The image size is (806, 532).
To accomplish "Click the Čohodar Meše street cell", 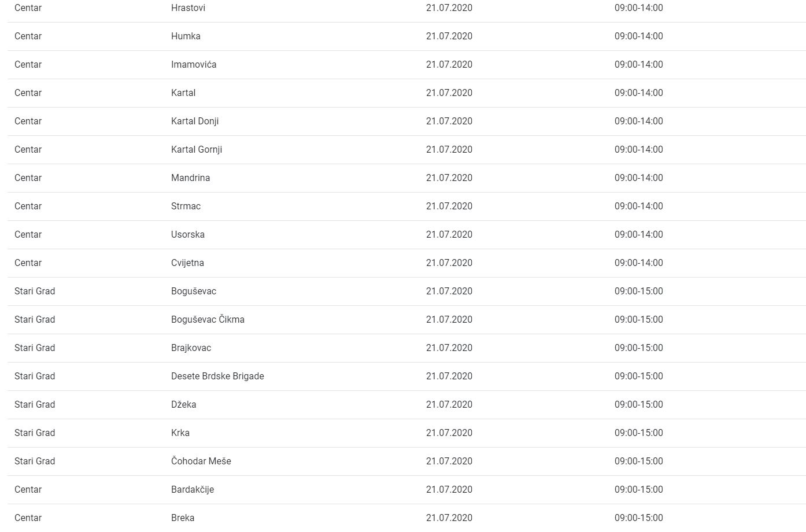I will tap(201, 461).
